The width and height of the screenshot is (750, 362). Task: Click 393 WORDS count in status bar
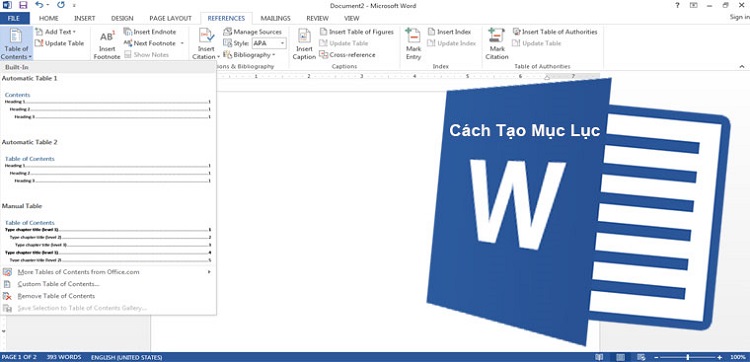[64, 357]
